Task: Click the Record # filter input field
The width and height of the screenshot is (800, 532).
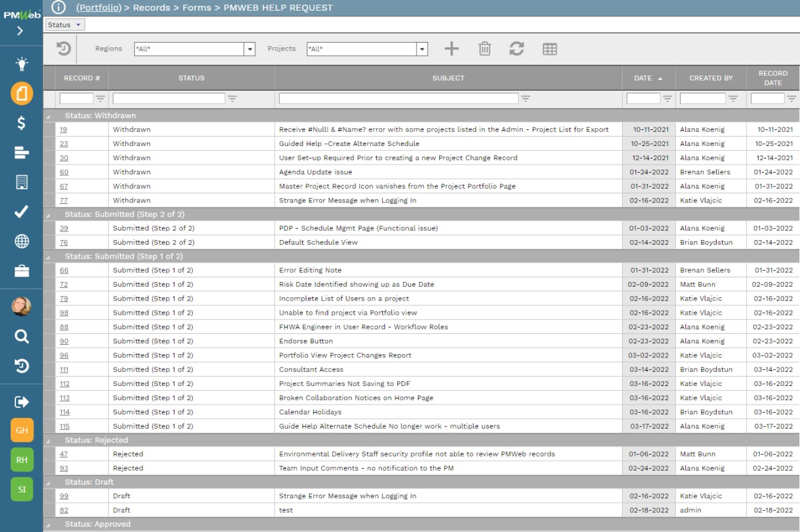Action: [x=77, y=99]
